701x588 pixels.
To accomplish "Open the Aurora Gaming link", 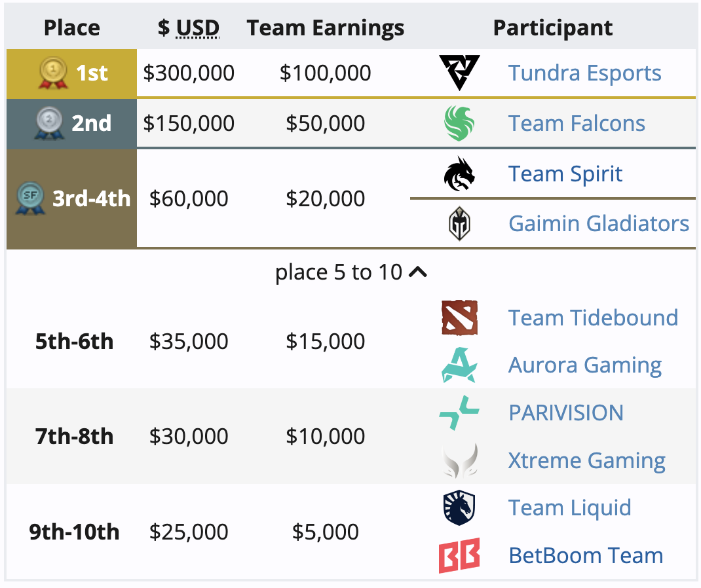I will (x=585, y=365).
